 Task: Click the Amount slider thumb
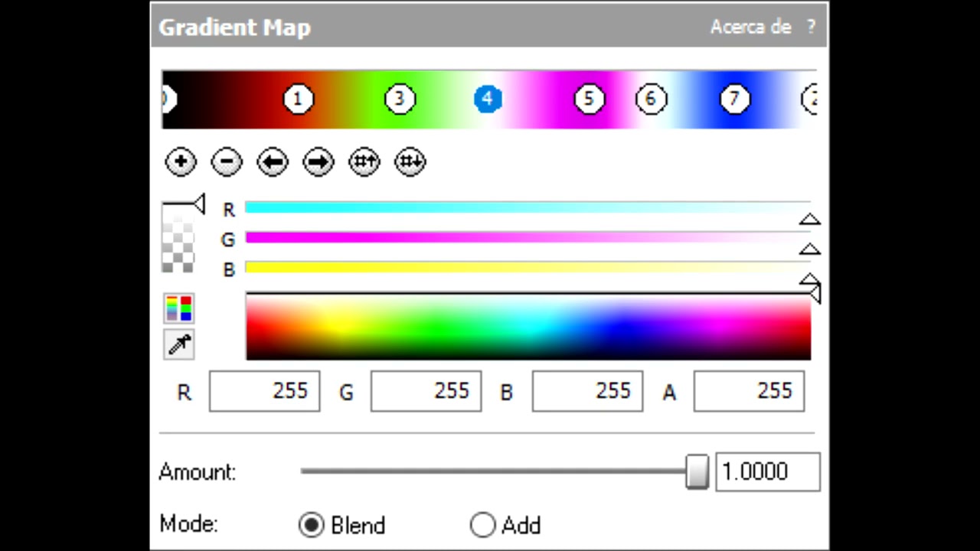tap(697, 471)
